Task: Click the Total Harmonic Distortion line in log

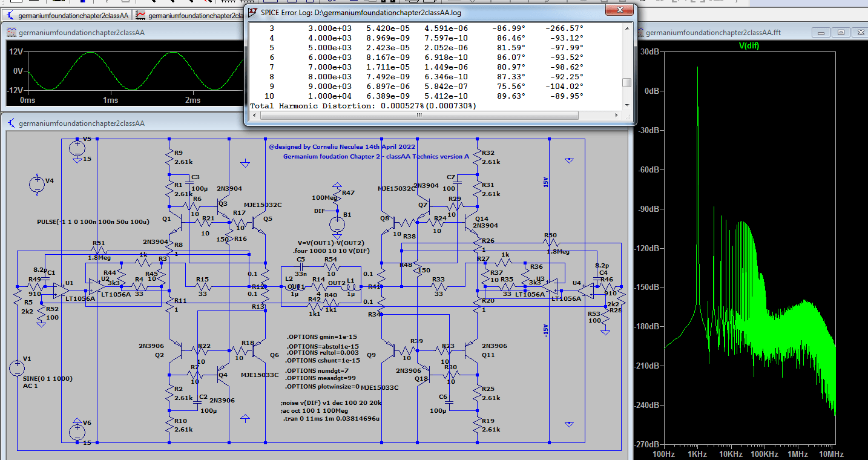Action: tap(363, 106)
